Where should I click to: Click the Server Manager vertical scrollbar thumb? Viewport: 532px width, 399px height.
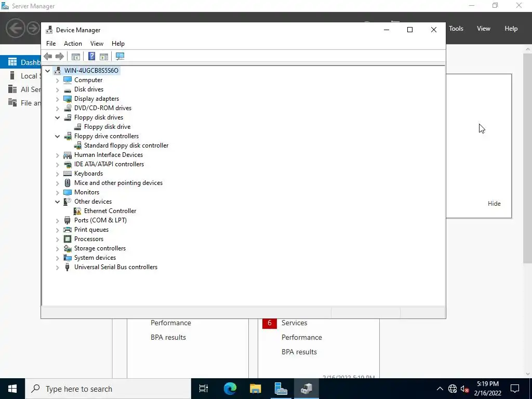pos(528,158)
